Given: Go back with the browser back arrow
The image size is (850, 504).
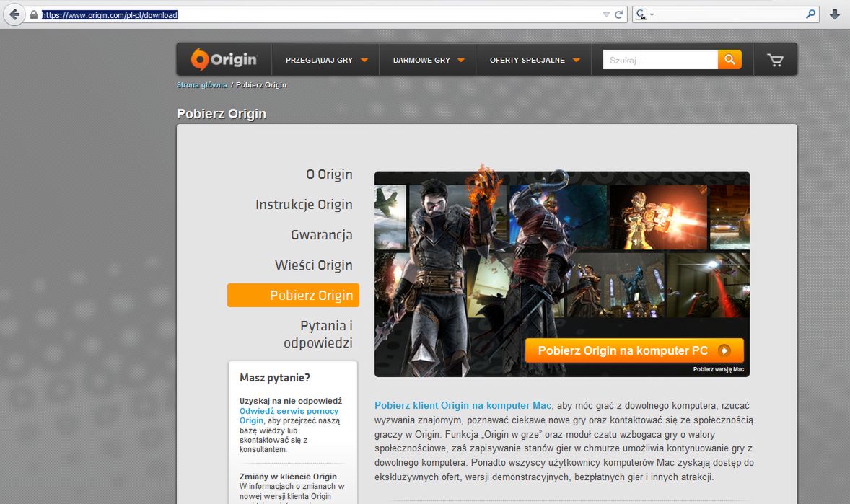Looking at the screenshot, I should pyautogui.click(x=14, y=14).
